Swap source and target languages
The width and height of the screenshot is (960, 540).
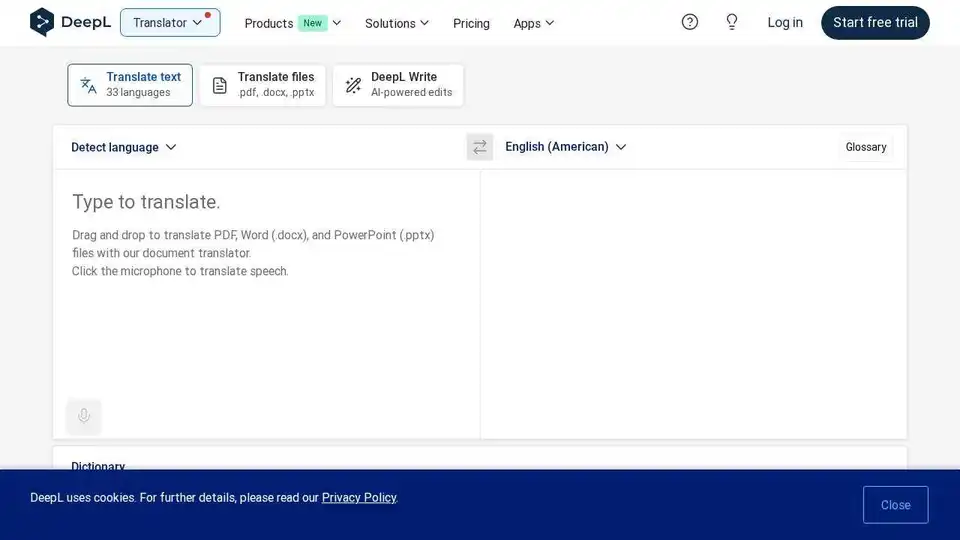coord(479,147)
